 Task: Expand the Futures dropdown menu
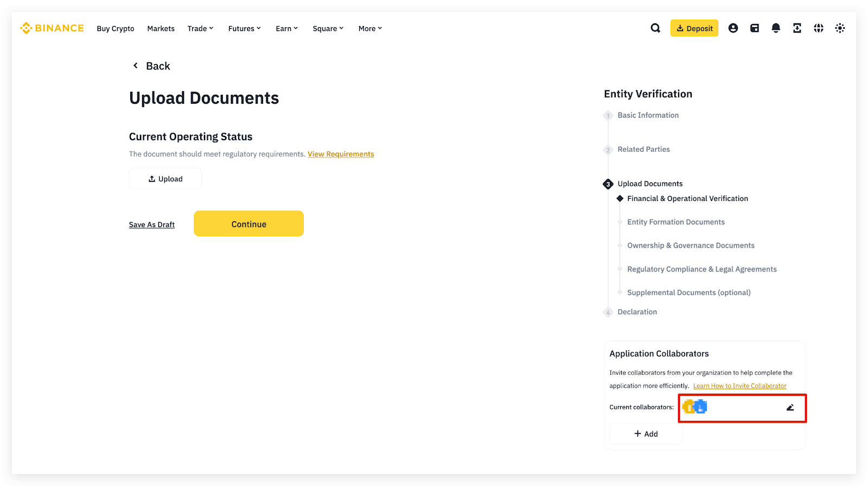244,29
